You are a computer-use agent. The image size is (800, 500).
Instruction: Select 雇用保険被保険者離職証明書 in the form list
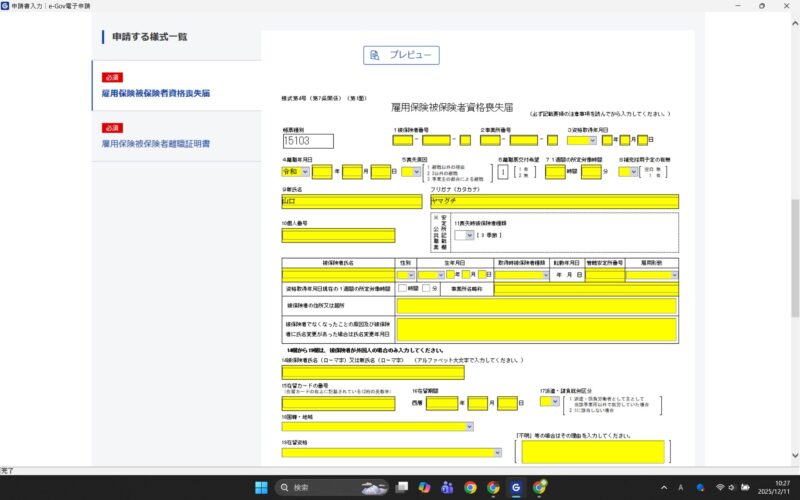[x=156, y=144]
